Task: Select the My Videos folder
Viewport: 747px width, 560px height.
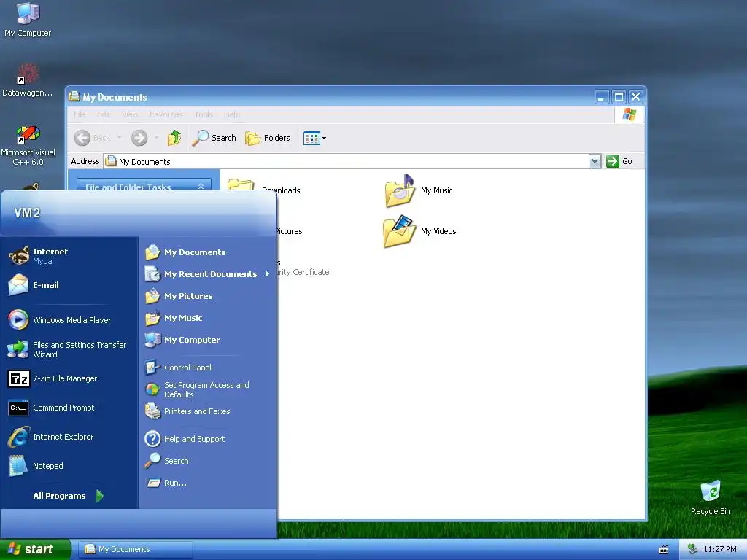Action: tap(420, 231)
